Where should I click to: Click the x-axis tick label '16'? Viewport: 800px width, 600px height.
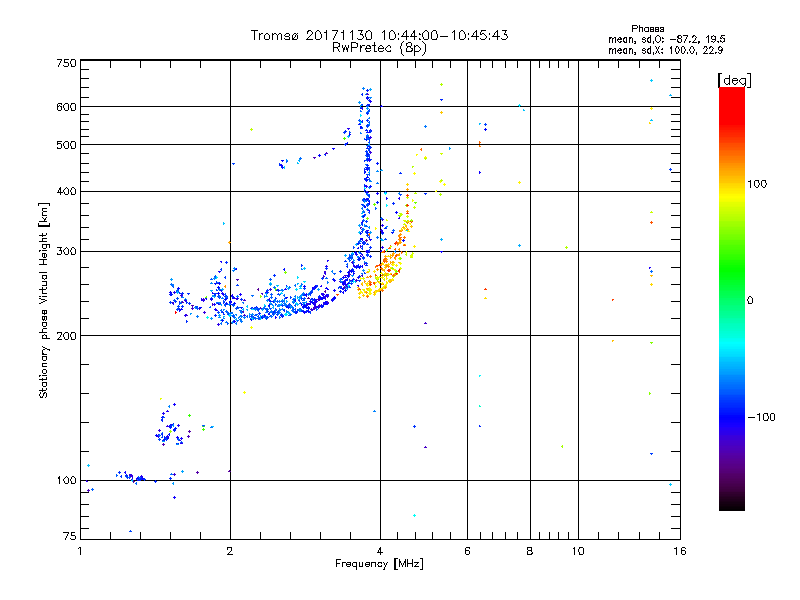[x=680, y=551]
